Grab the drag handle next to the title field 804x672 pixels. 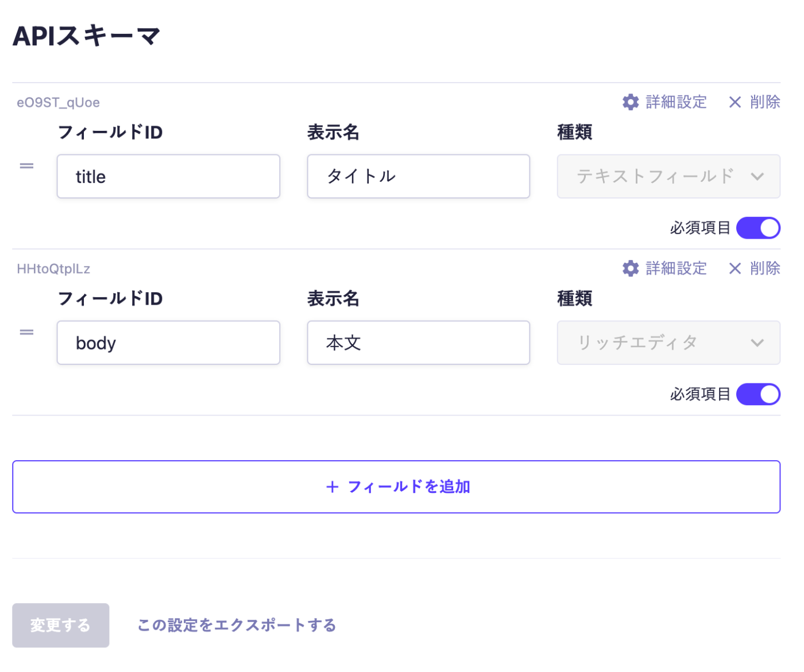[x=26, y=165]
